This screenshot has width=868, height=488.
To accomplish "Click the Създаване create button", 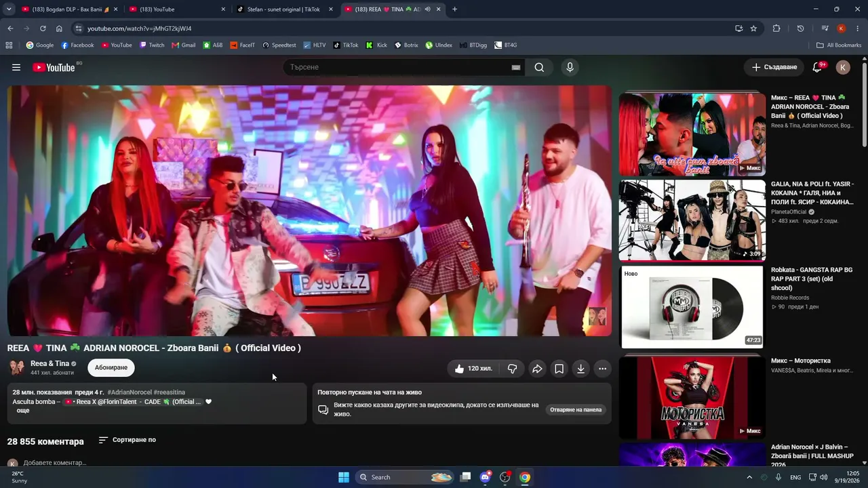I will click(774, 67).
